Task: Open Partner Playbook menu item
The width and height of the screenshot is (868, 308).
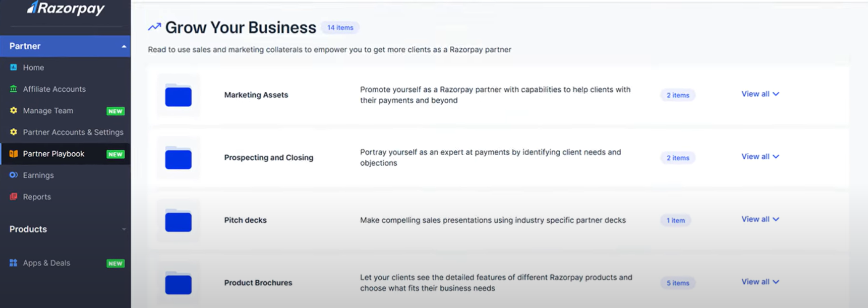Action: pos(54,154)
